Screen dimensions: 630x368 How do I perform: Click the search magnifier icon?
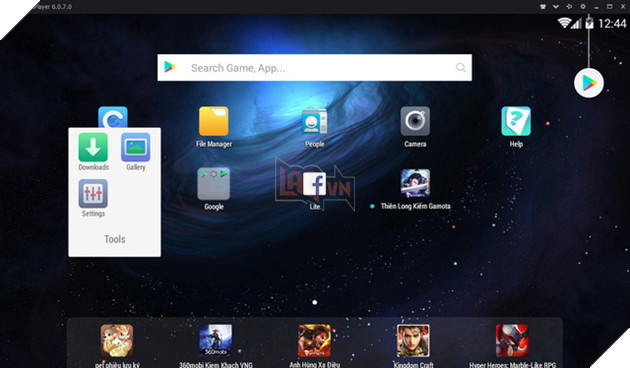point(461,67)
